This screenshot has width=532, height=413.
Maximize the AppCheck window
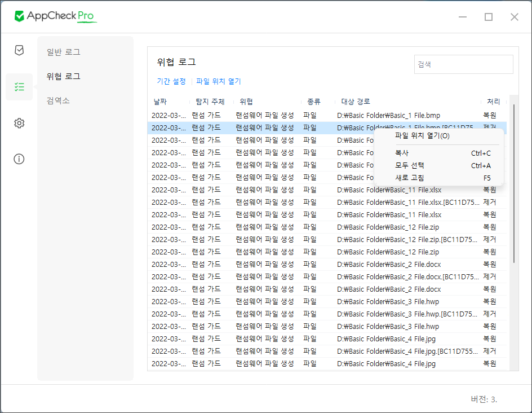click(x=489, y=17)
